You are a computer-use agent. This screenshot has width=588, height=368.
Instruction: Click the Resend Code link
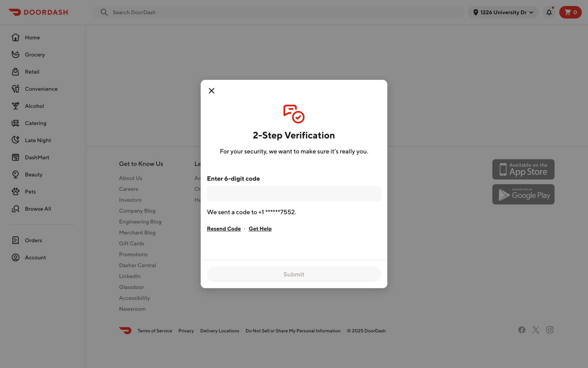coord(224,229)
